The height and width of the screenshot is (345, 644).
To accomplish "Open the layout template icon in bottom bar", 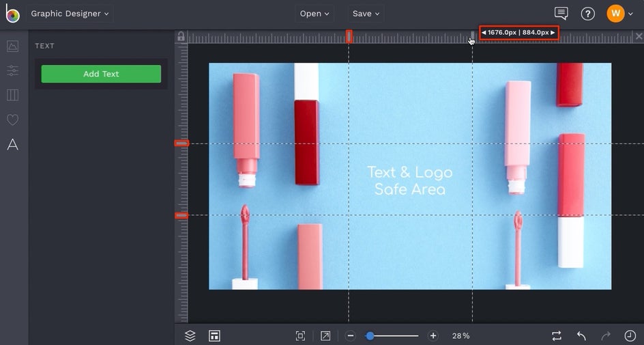I will (214, 335).
